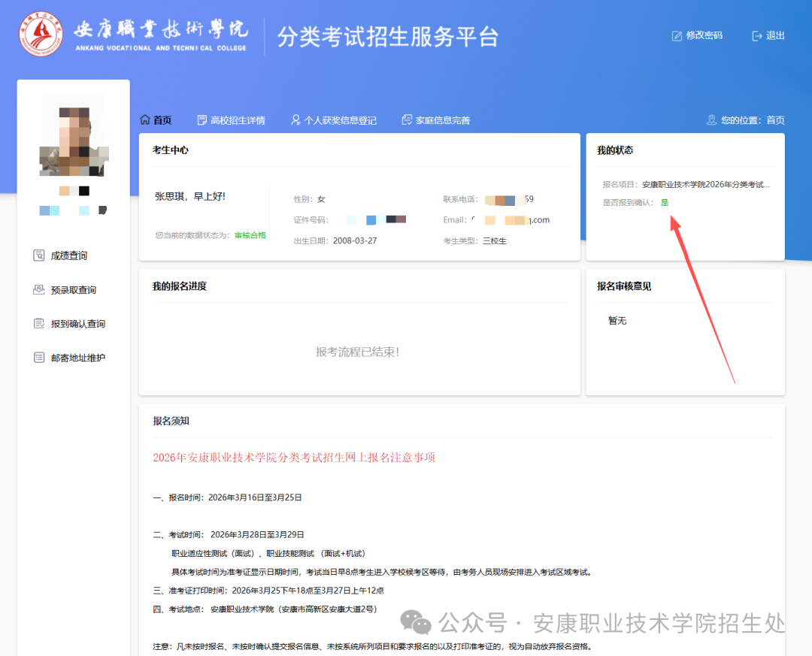This screenshot has height=656, width=812.
Task: Log out using the 退出 link
Action: pyautogui.click(x=775, y=35)
